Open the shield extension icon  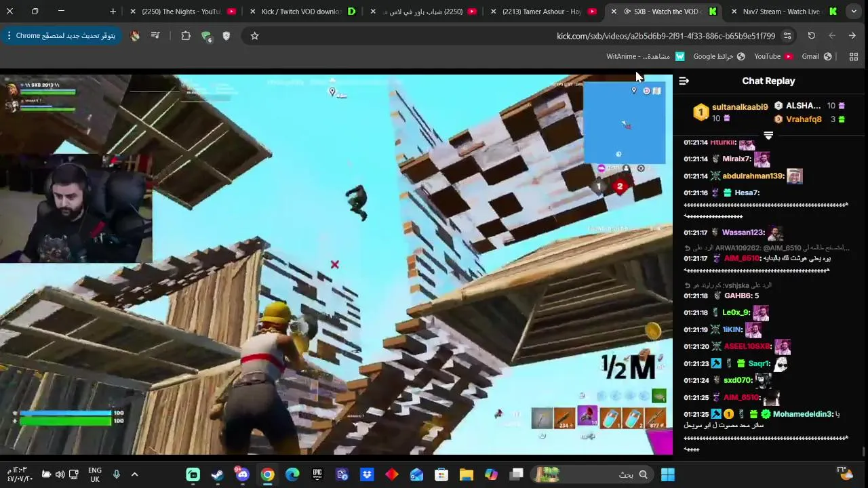[226, 36]
